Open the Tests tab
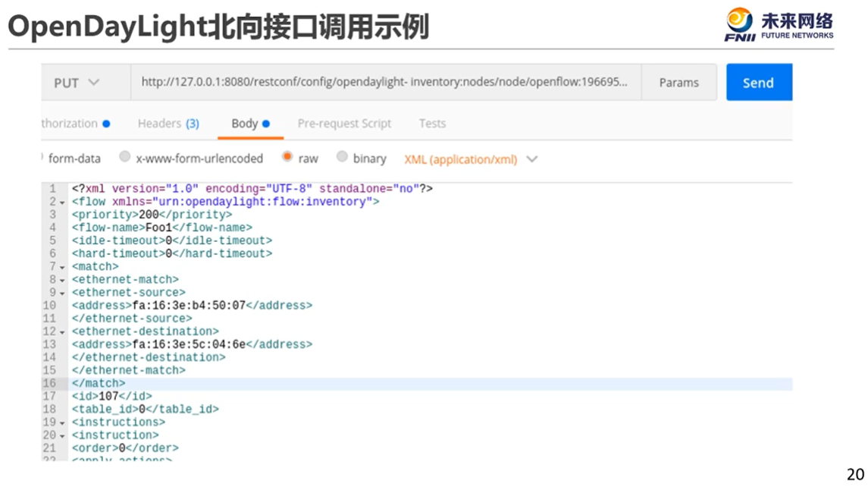 click(432, 124)
